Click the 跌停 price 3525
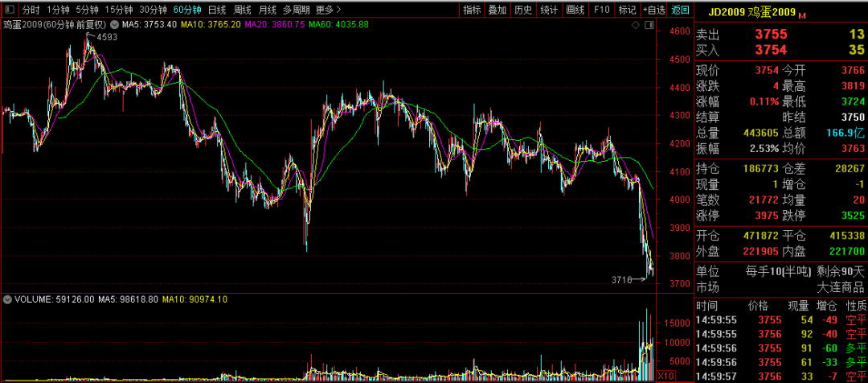Screen dimensions: 868x383 tap(853, 215)
